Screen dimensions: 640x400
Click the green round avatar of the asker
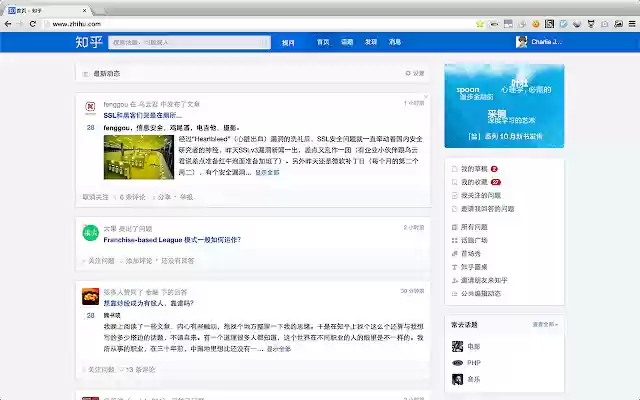point(91,233)
